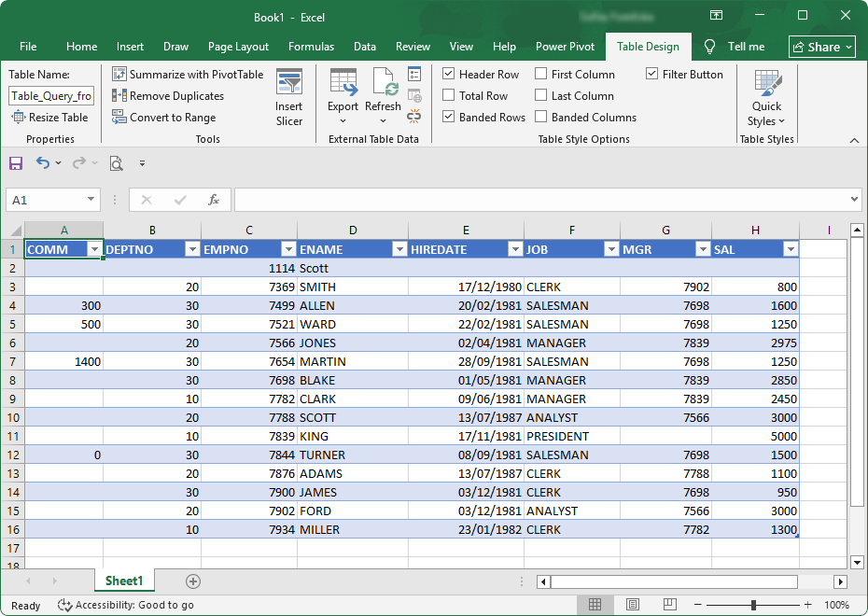Open the Quick Styles gallery
868x616 pixels.
766,99
